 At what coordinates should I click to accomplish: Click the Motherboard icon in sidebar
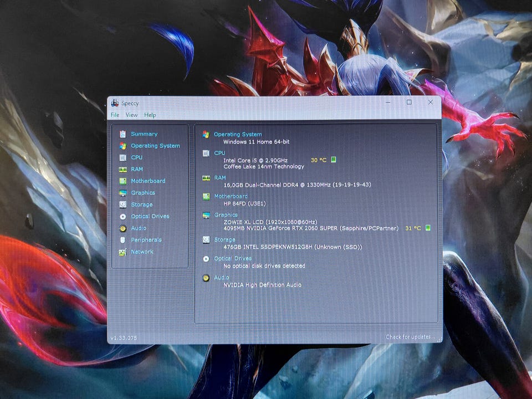(x=123, y=181)
